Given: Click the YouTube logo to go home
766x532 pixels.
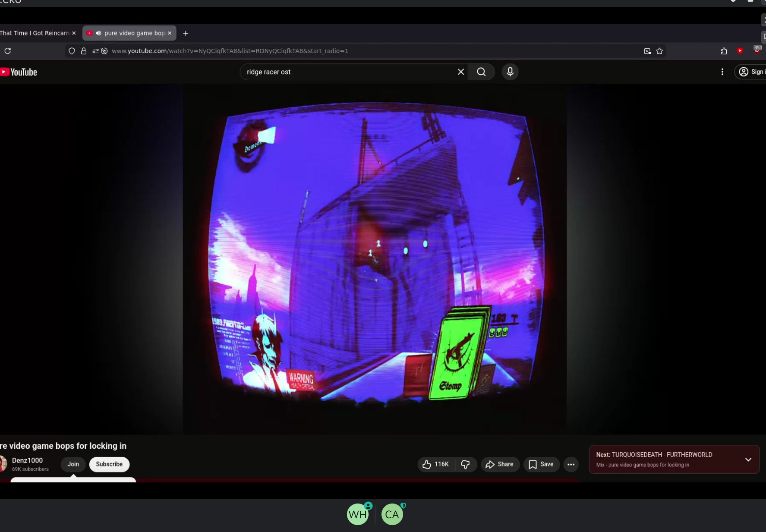Looking at the screenshot, I should click(19, 72).
